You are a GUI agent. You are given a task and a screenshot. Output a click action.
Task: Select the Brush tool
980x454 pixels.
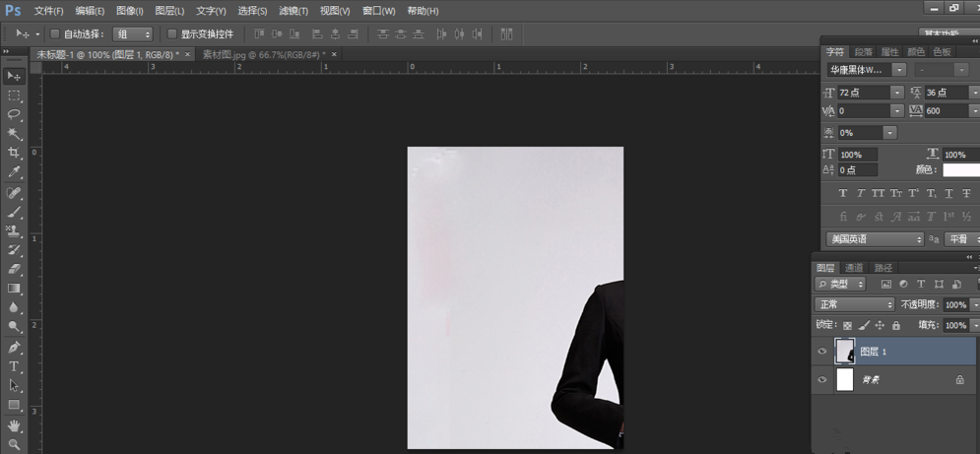(x=14, y=211)
